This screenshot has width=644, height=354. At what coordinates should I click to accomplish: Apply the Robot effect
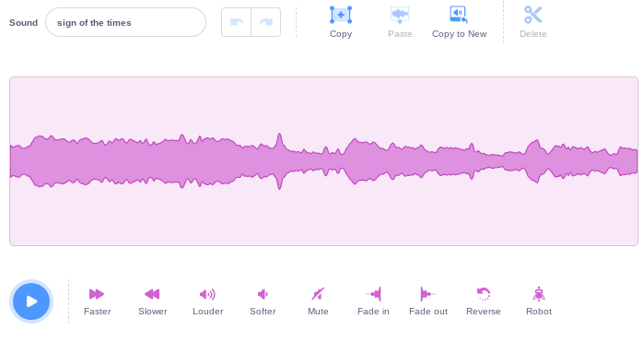pos(539,294)
